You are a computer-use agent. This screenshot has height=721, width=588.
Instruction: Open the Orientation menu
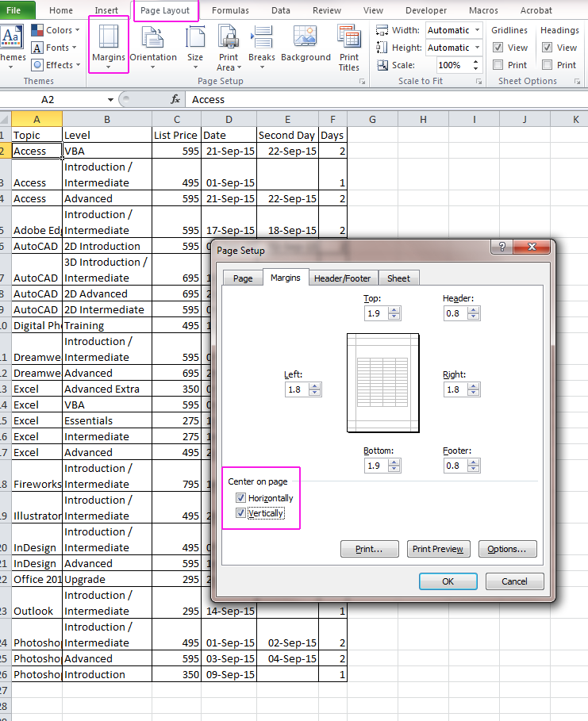[x=153, y=48]
